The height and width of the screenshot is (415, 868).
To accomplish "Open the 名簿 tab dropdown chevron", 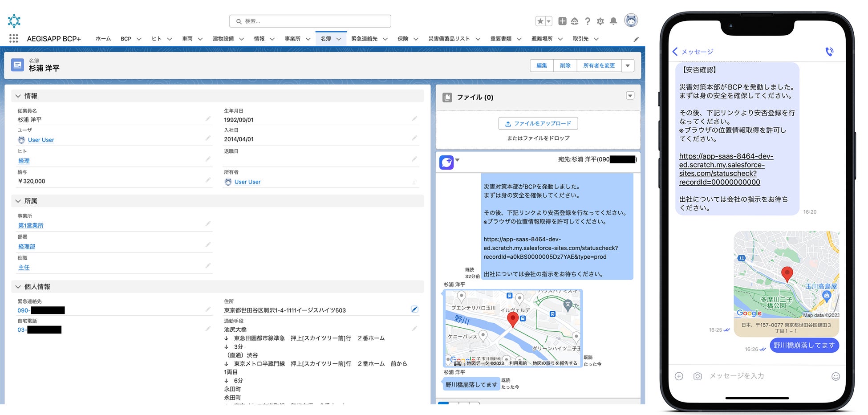I will coord(339,39).
